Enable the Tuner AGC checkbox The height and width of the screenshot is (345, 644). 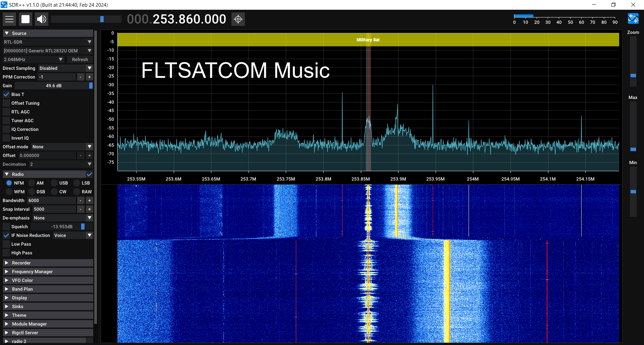pyautogui.click(x=6, y=120)
